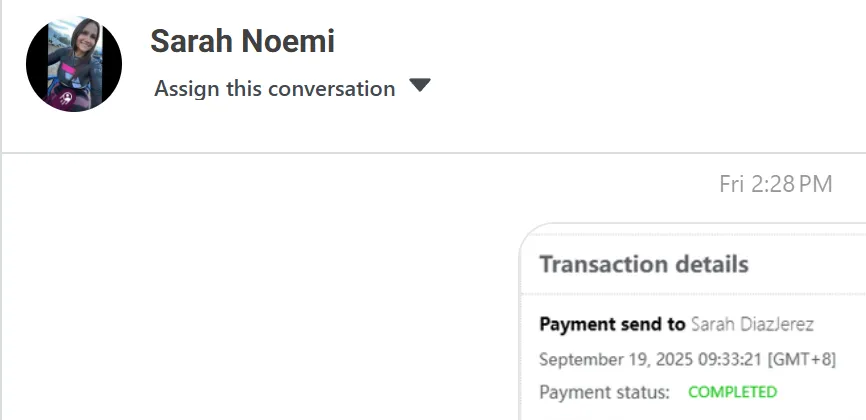The height and width of the screenshot is (420, 866).
Task: Click the rounded top-left corner of receipt card
Action: pos(527,231)
